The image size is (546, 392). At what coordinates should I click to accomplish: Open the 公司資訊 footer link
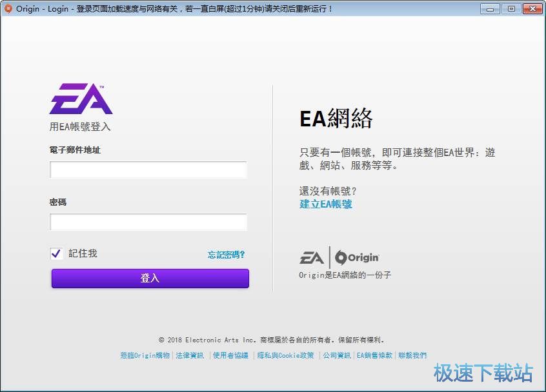[x=337, y=355]
